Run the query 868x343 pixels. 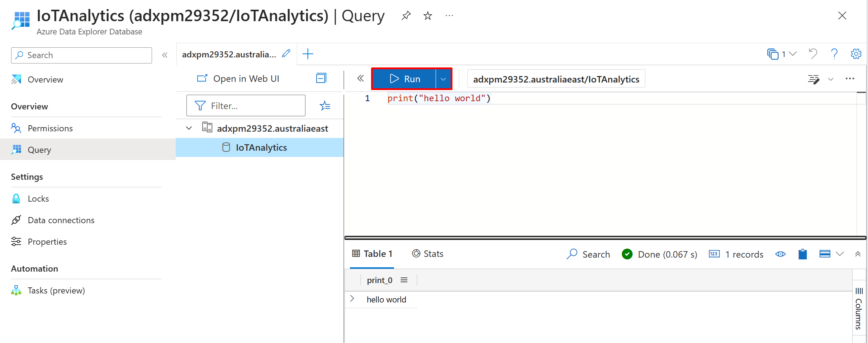tap(404, 79)
